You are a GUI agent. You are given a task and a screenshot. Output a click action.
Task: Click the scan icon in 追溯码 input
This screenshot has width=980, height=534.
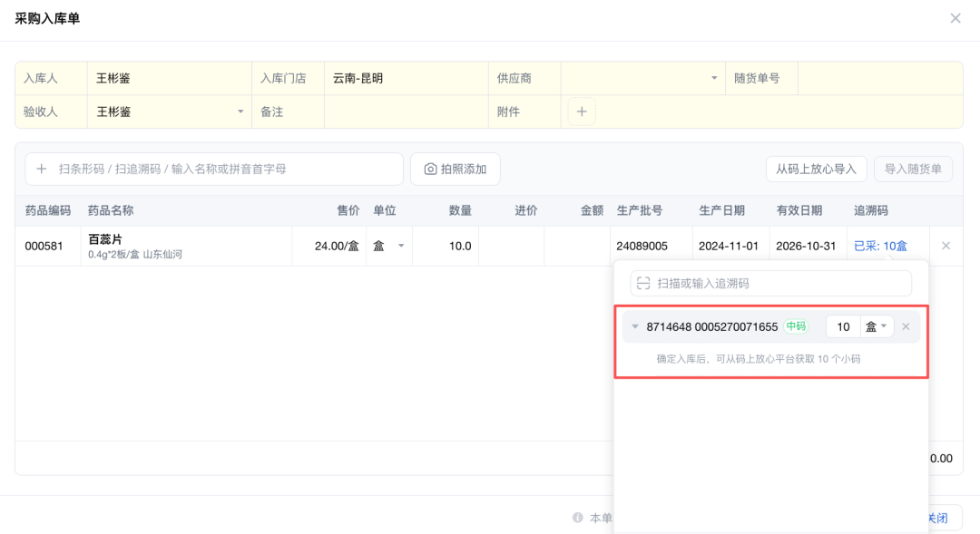(x=643, y=284)
